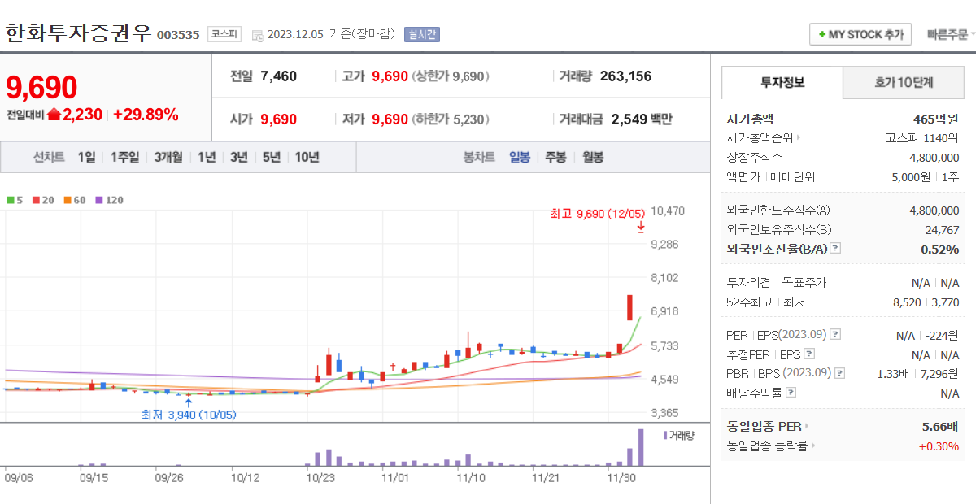Click the red up-arrow price change icon
The width and height of the screenshot is (980, 504).
[x=54, y=115]
